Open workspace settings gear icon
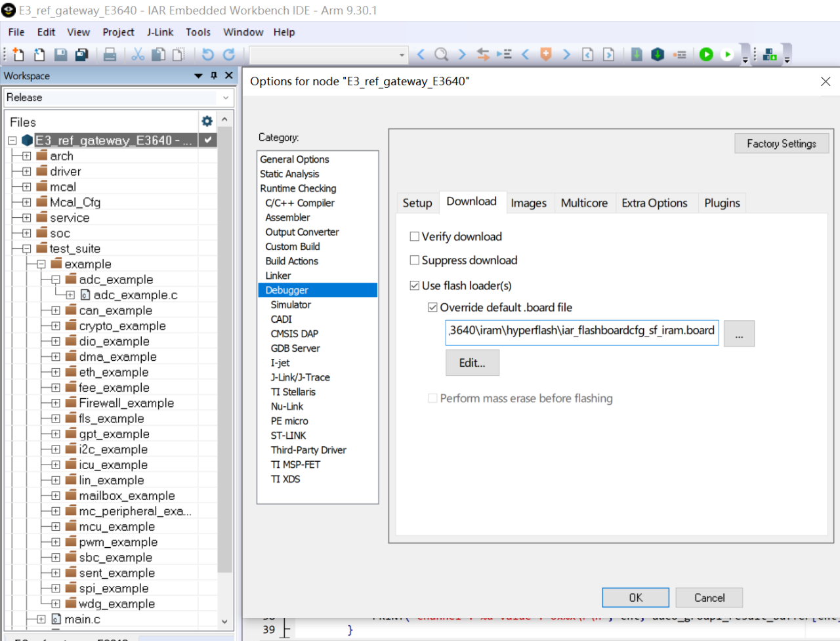Viewport: 840px width, 641px height. pyautogui.click(x=207, y=121)
